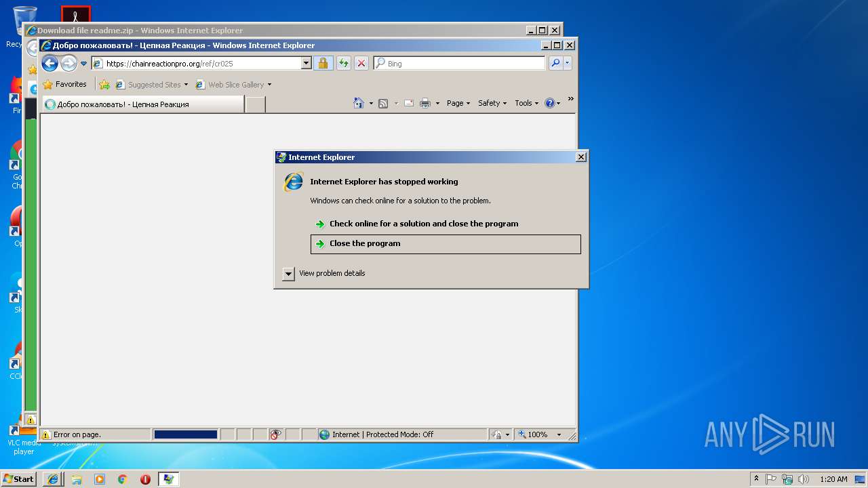
Task: Open the Page menu
Action: [458, 103]
